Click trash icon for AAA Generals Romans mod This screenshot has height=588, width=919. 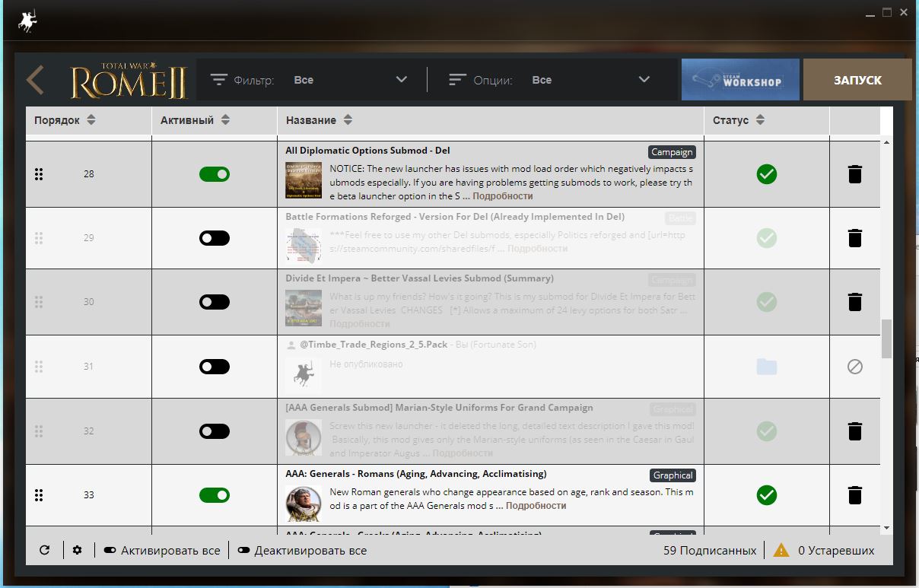click(855, 495)
